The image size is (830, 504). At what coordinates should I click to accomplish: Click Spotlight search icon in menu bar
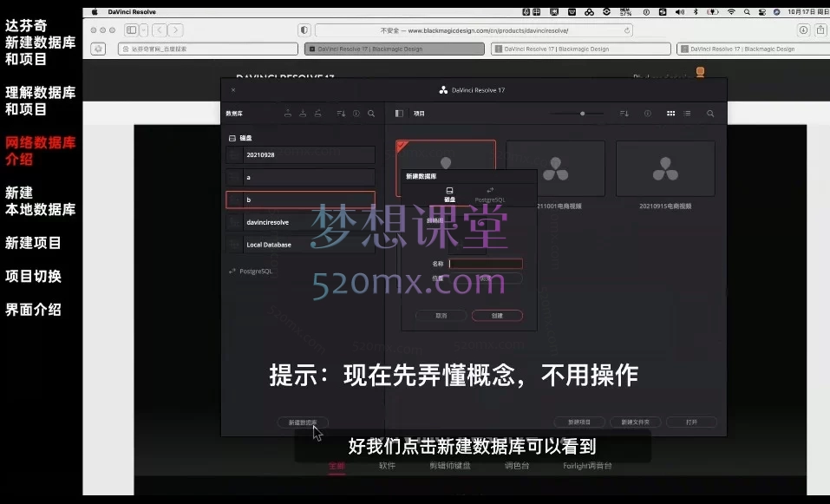click(747, 11)
